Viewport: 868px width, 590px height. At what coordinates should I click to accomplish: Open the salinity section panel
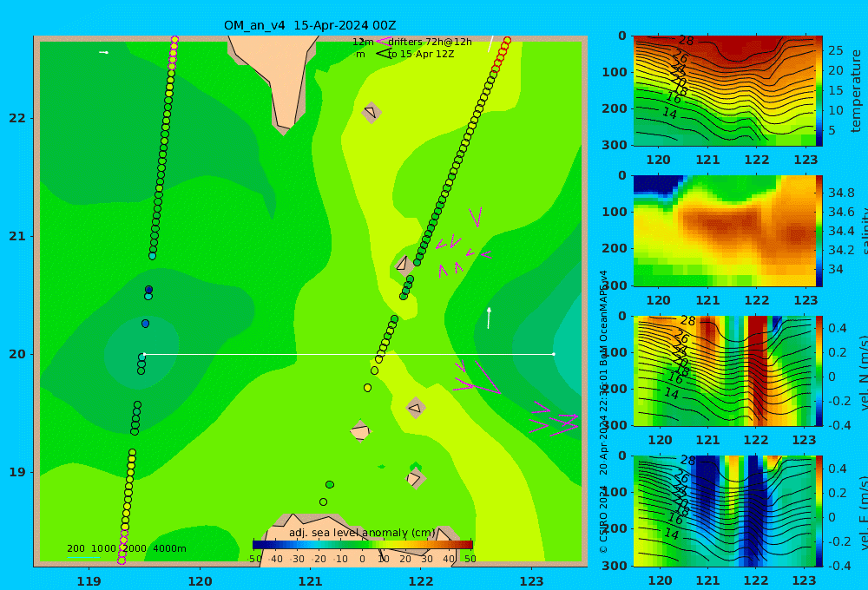pos(724,231)
